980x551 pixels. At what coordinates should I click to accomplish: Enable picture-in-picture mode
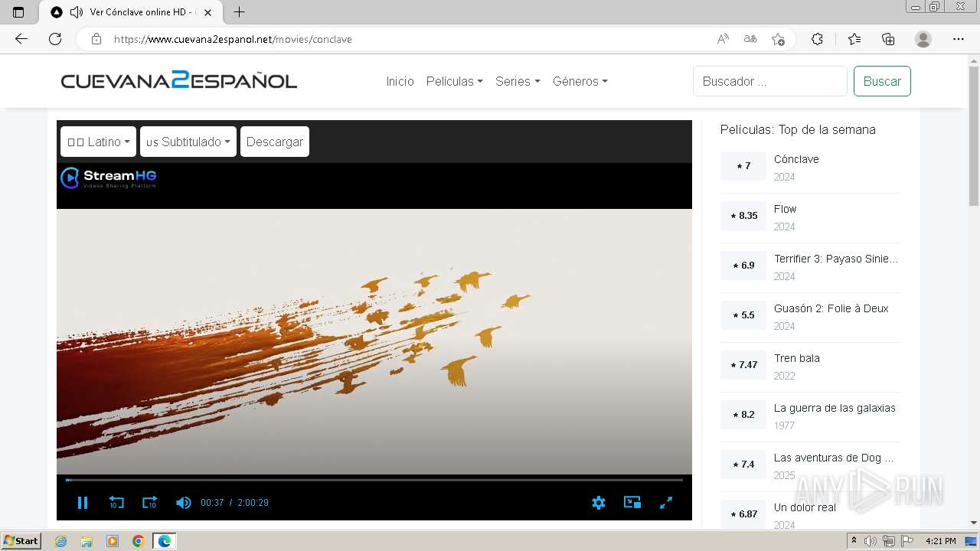tap(632, 503)
